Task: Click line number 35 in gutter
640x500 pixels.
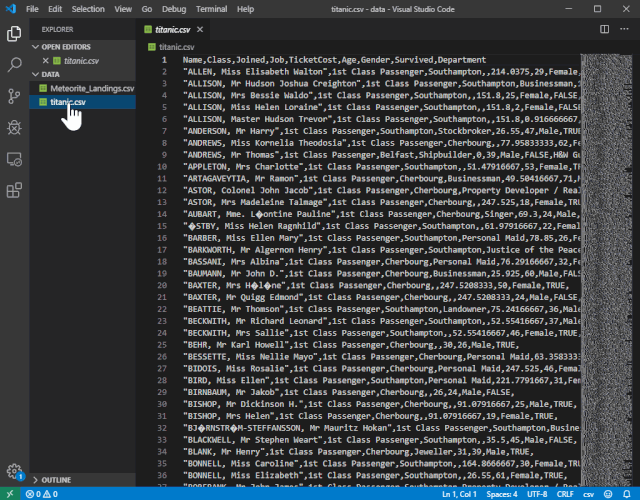Action: (162, 464)
